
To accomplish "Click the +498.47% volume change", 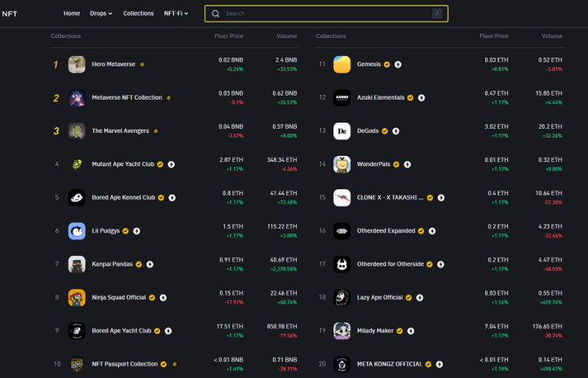I will (x=551, y=369).
